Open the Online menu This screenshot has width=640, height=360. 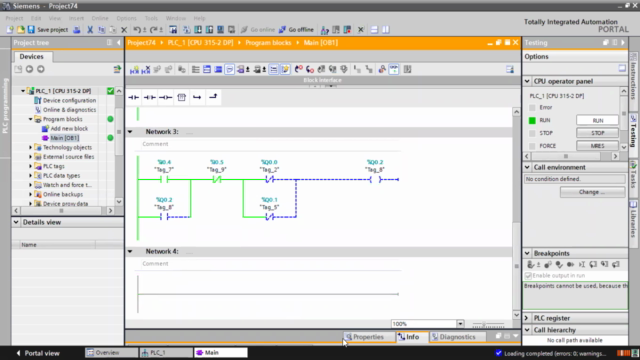click(100, 18)
